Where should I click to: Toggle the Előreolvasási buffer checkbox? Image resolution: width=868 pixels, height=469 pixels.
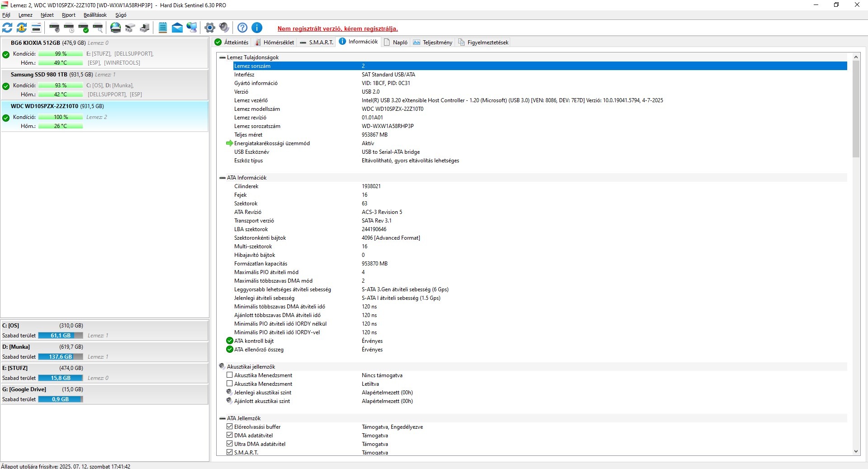[229, 427]
